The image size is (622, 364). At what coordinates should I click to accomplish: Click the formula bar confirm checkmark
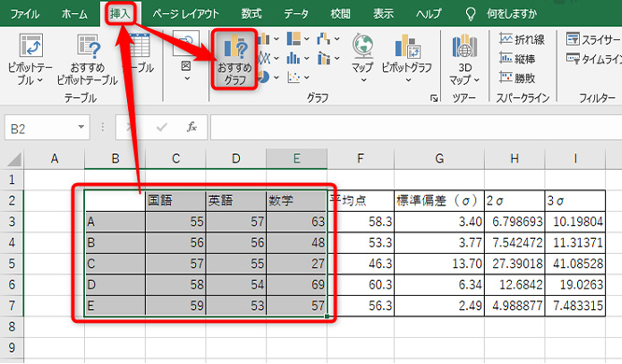click(161, 127)
